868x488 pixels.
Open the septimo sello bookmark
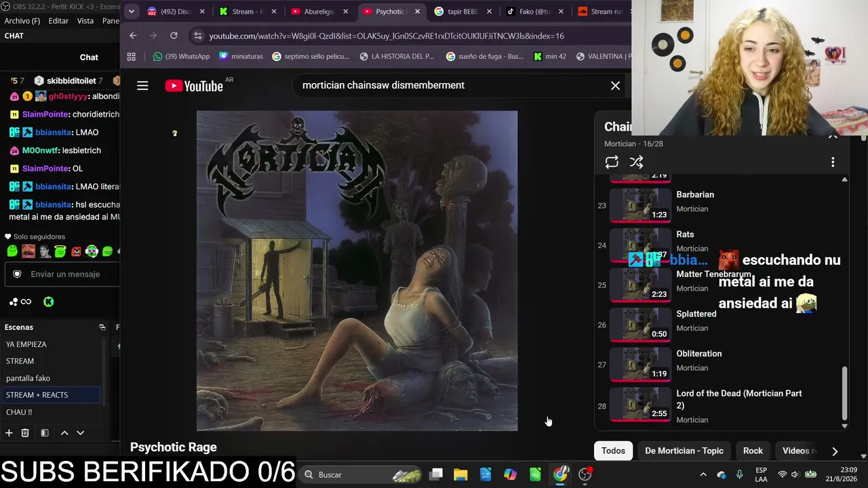(x=312, y=56)
